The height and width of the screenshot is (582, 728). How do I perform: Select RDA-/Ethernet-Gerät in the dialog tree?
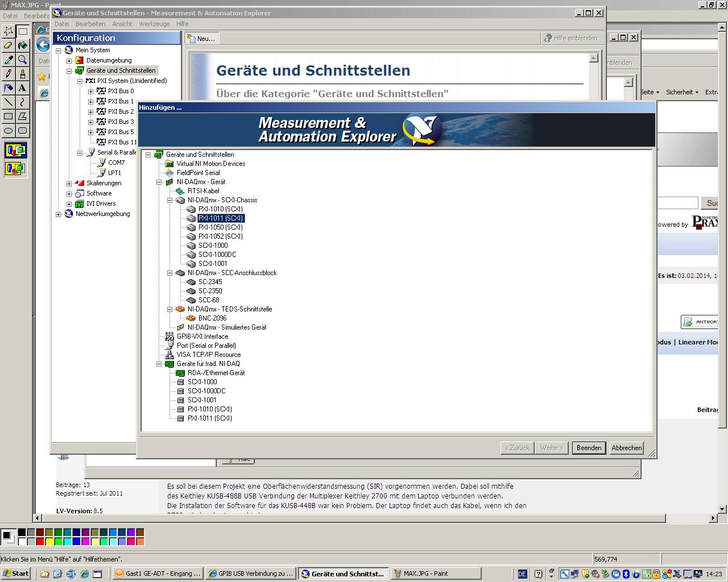[216, 373]
